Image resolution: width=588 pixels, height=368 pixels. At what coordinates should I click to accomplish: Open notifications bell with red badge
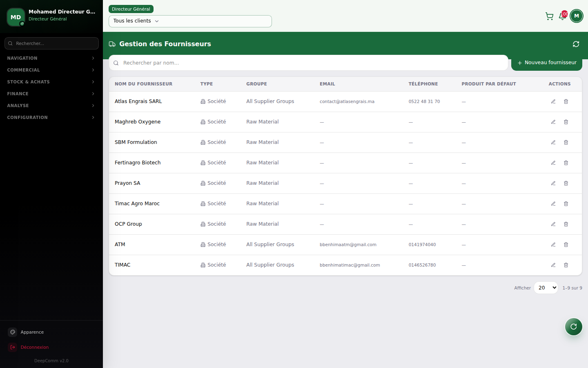pyautogui.click(x=563, y=16)
